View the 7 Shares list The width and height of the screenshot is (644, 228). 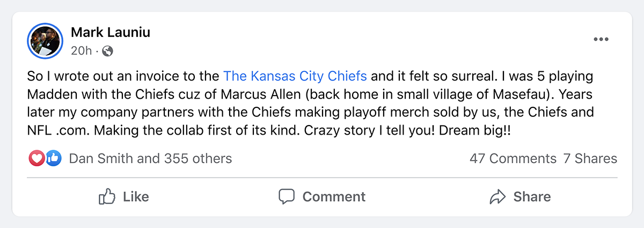click(590, 158)
